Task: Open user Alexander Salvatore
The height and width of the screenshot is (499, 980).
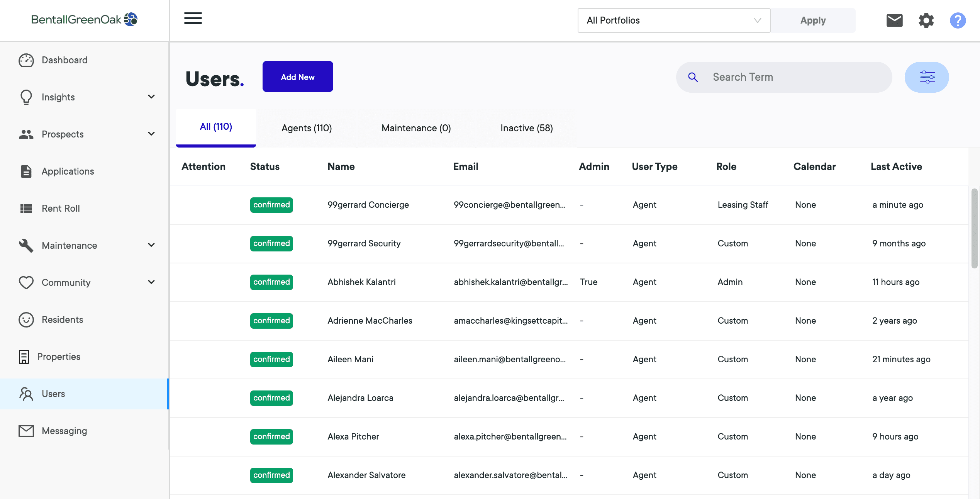Action: point(366,475)
